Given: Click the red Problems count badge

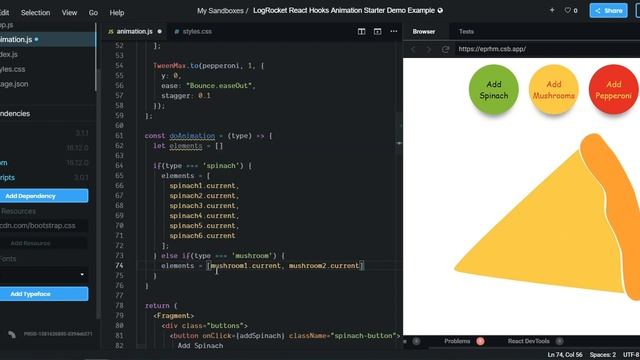Looking at the screenshot, I should click(x=480, y=341).
